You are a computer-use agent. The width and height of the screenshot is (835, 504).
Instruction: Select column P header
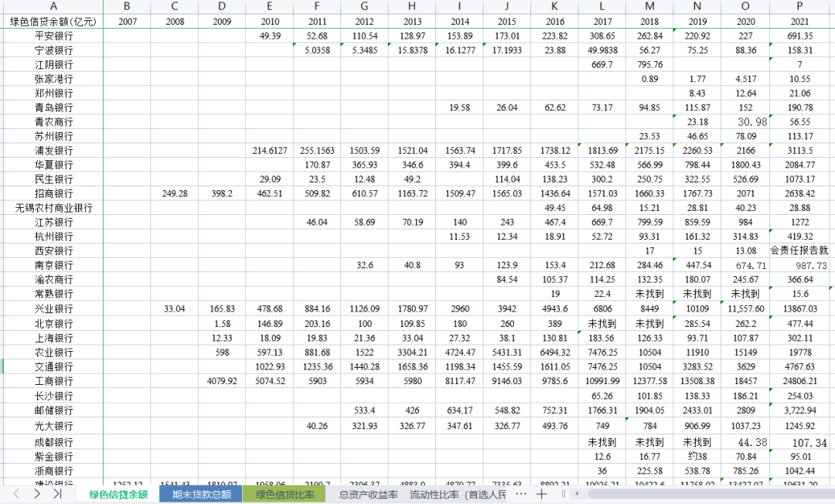[x=800, y=6]
